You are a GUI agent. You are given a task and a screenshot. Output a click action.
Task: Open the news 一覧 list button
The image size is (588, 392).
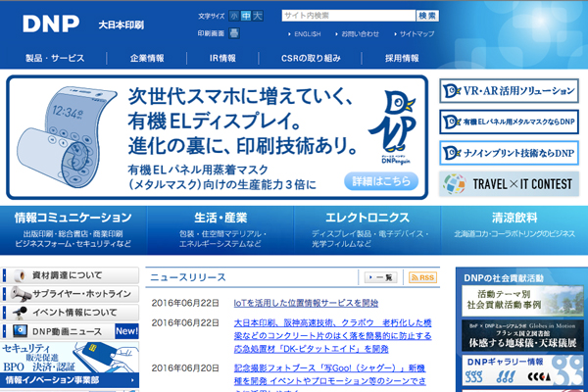pos(380,277)
